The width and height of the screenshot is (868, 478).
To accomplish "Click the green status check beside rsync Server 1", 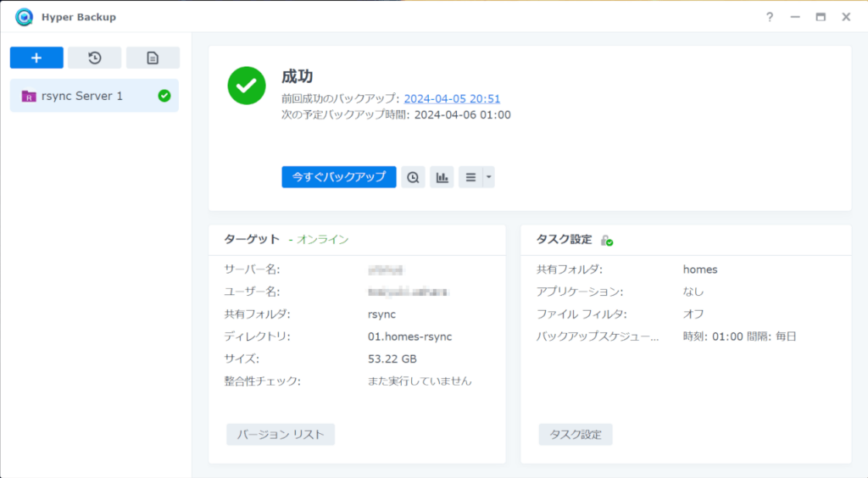I will [x=164, y=96].
